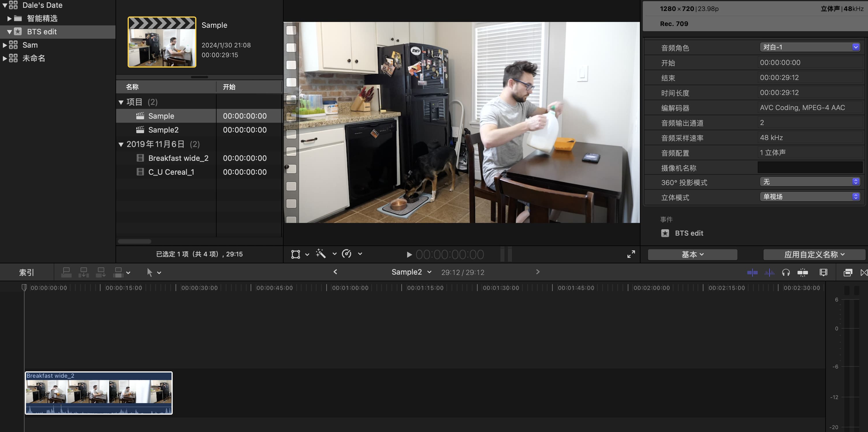This screenshot has width=868, height=432.
Task: Collapse the 2019年11月6日 group
Action: point(121,145)
